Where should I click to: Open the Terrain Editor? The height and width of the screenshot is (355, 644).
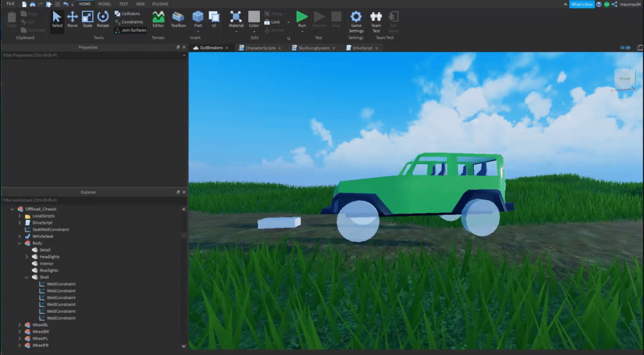[158, 19]
